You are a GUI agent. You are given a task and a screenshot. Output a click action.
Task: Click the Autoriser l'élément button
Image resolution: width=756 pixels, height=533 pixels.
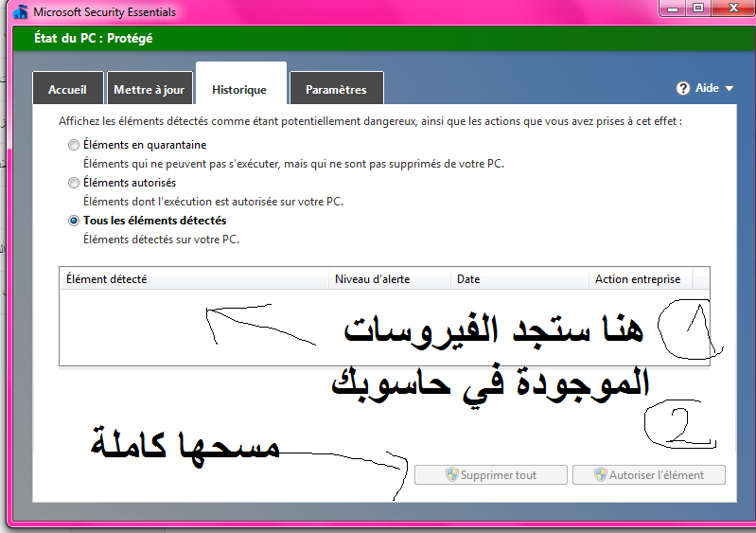pos(649,474)
